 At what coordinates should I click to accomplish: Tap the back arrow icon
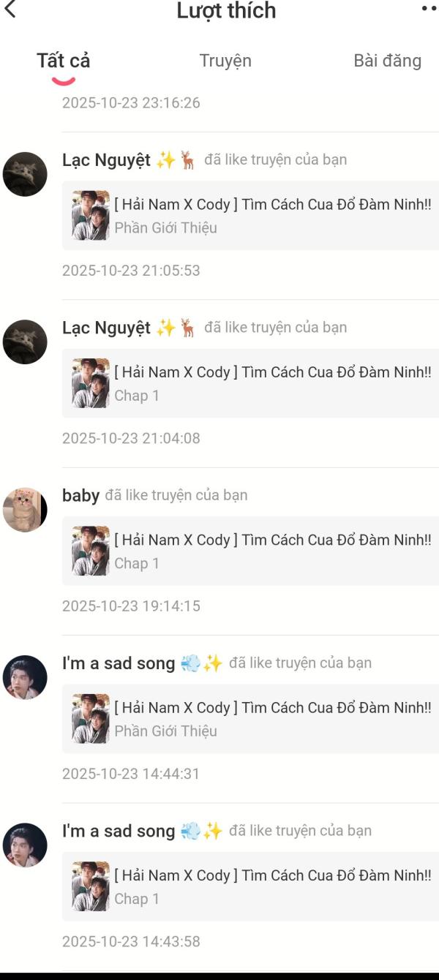10,10
